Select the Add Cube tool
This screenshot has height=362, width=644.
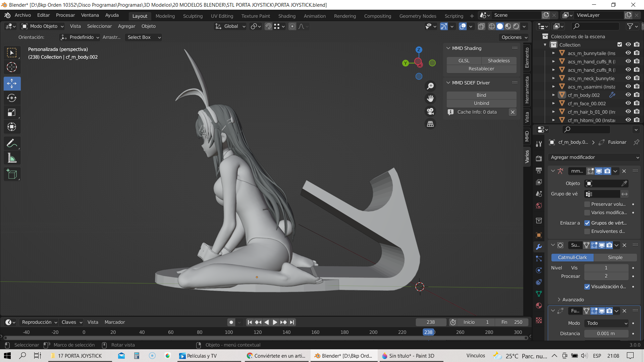coord(12,174)
